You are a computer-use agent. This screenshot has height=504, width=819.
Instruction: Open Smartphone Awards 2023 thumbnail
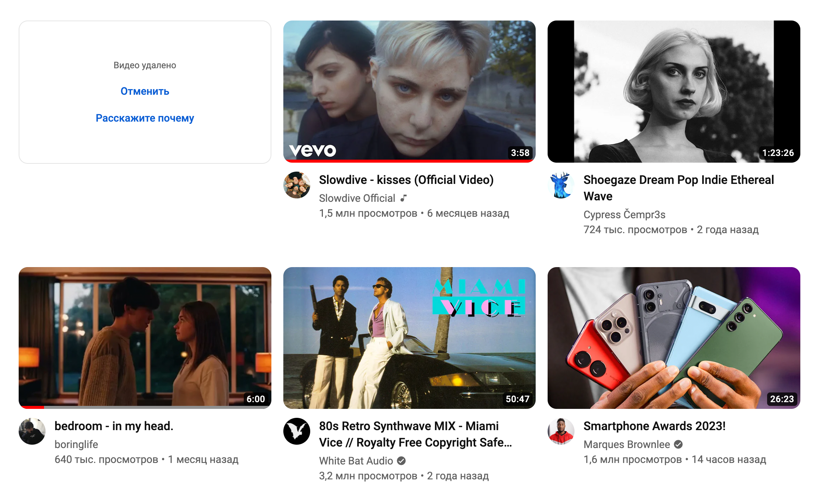coord(674,338)
